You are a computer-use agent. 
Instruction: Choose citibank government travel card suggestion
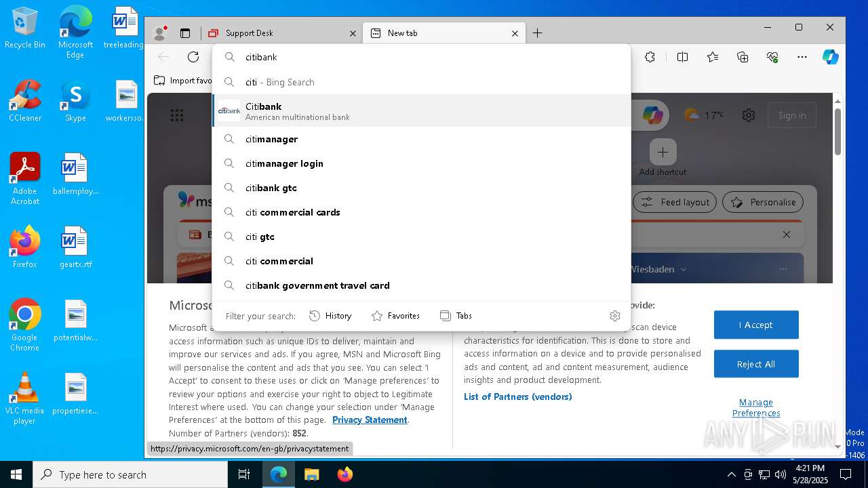[x=422, y=285]
